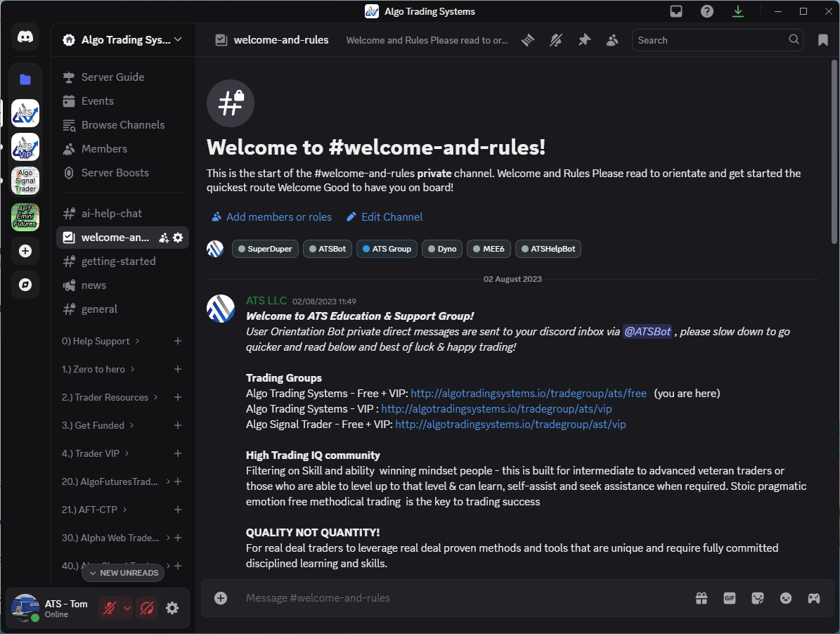Viewport: 840px width, 634px height.
Task: Create channel in 0) Help Support
Action: 178,341
